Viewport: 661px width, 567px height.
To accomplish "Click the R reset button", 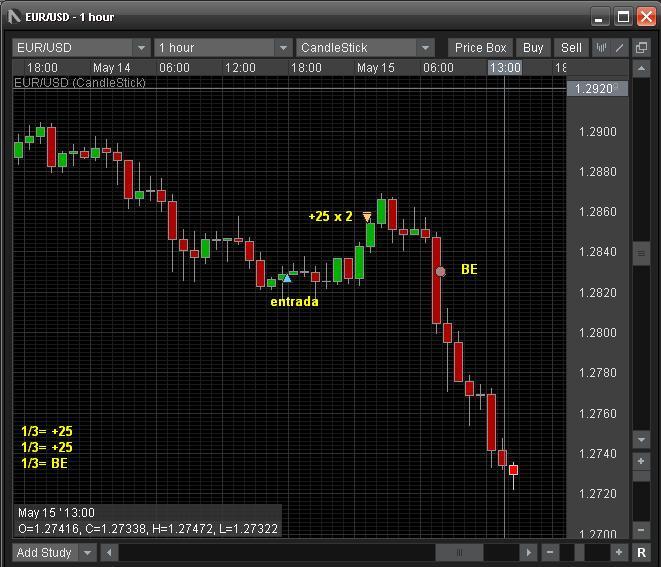I will point(641,552).
